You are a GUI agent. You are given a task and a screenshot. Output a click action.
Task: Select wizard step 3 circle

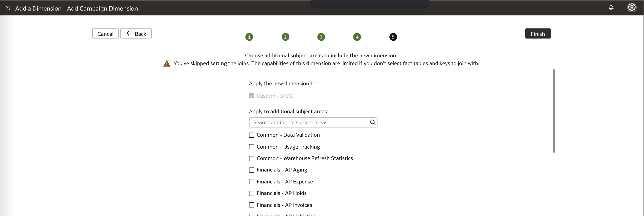click(x=321, y=37)
